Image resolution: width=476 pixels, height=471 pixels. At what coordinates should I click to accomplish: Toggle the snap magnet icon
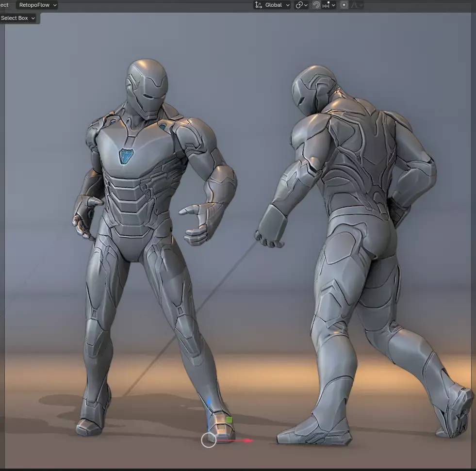coord(316,5)
